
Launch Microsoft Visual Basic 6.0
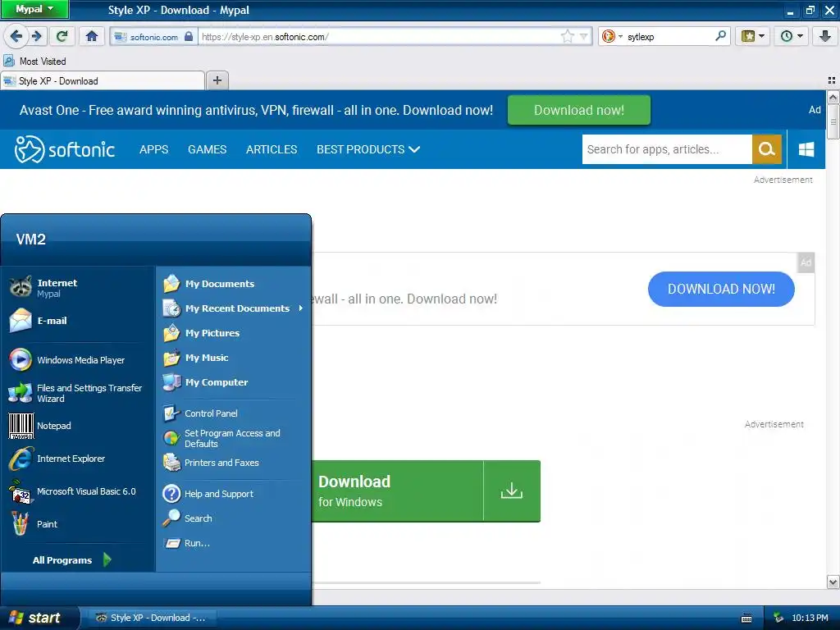pyautogui.click(x=78, y=491)
